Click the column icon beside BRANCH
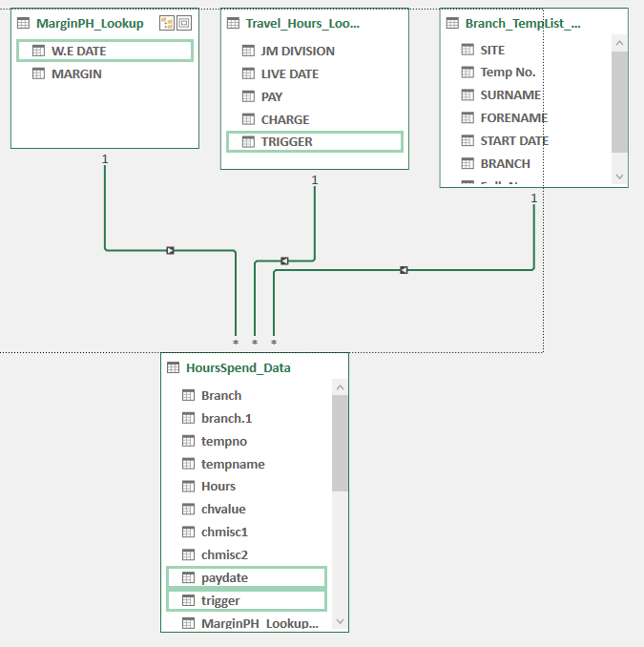Viewport: 644px width, 647px height. coord(467,163)
